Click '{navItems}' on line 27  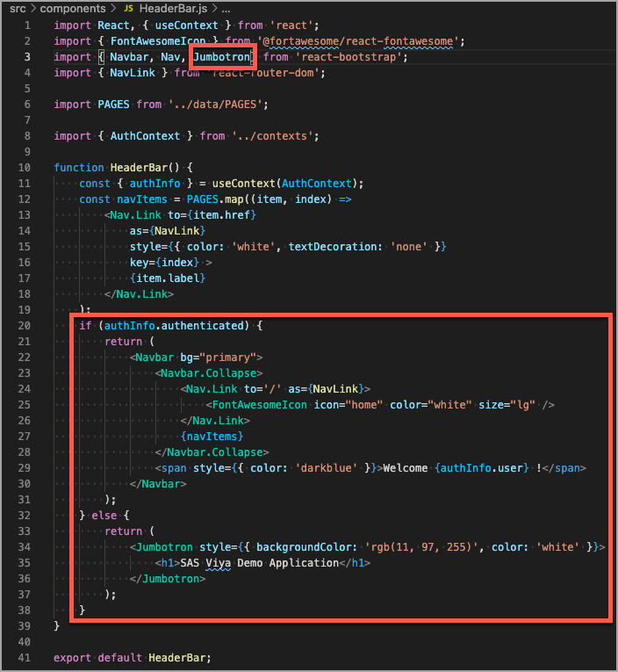(212, 437)
